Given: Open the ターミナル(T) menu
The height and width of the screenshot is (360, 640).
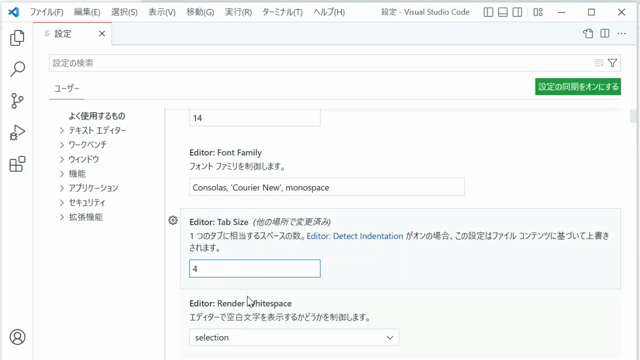Looking at the screenshot, I should (x=282, y=12).
